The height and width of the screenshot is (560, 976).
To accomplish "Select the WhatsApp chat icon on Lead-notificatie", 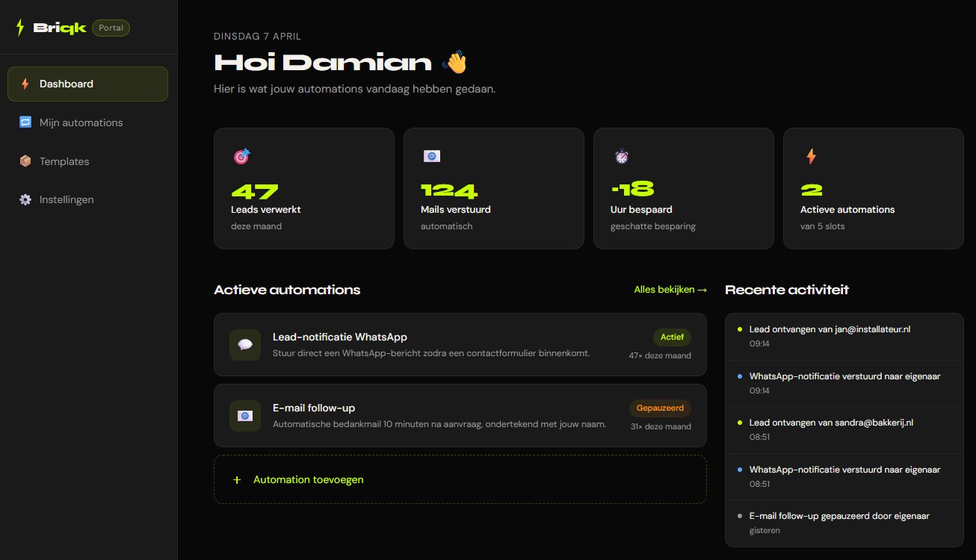I will 245,345.
